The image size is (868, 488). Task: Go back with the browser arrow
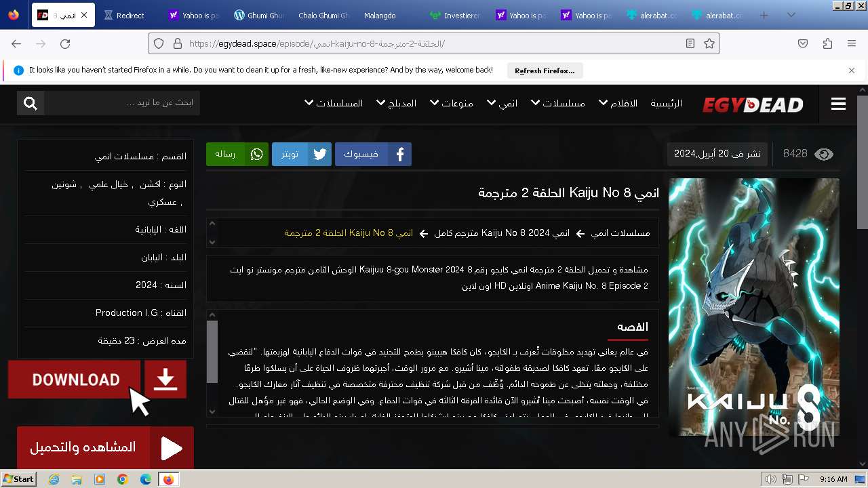click(16, 43)
